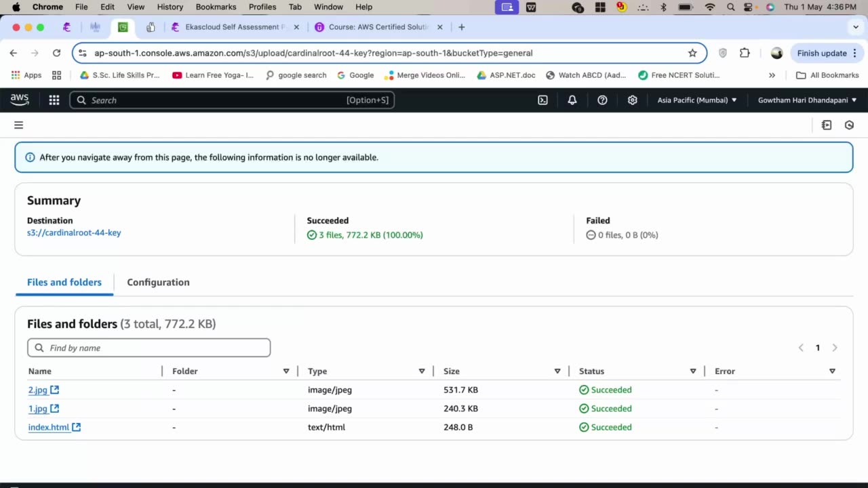This screenshot has width=868, height=488.
Task: Open macOS Spotlight search
Action: tap(730, 7)
